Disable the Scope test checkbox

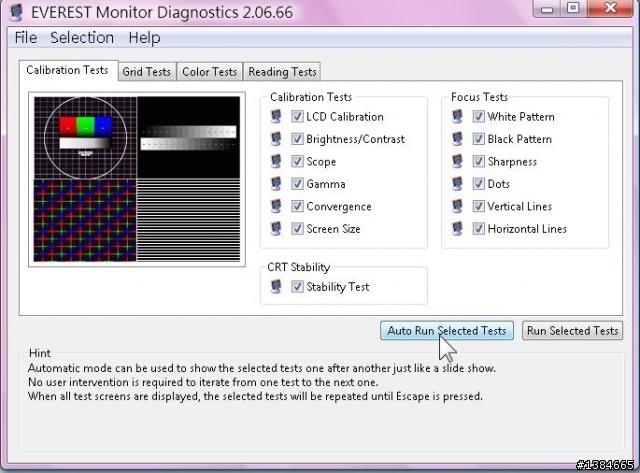(x=297, y=161)
